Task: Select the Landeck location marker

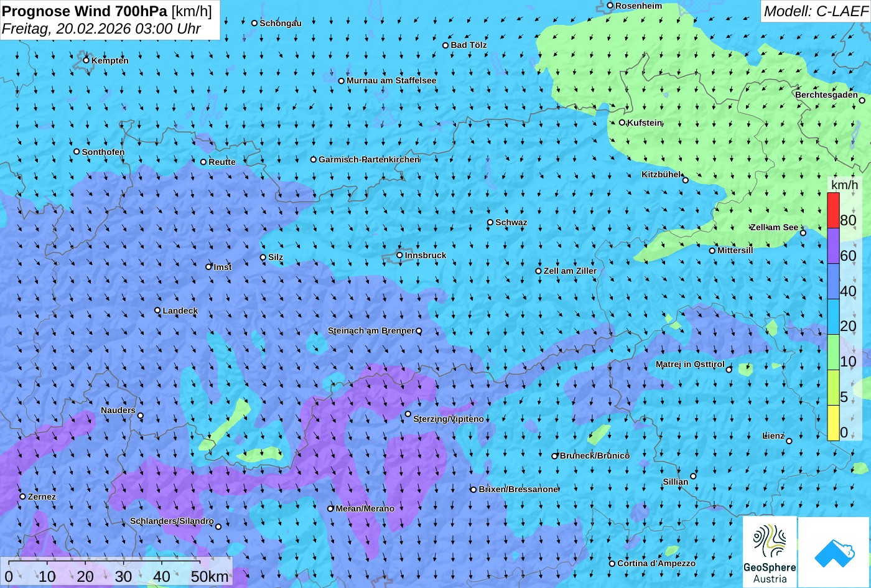Action: 157,310
